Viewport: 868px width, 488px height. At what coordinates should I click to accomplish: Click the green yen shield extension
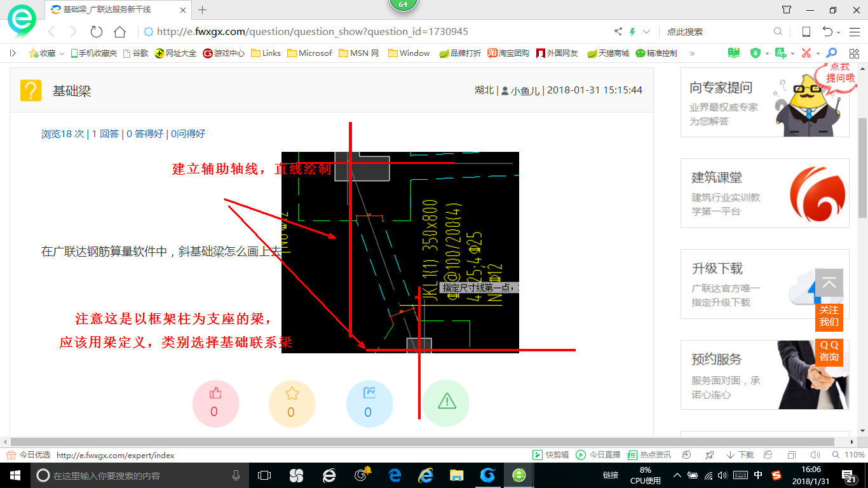pyautogui.click(x=756, y=53)
